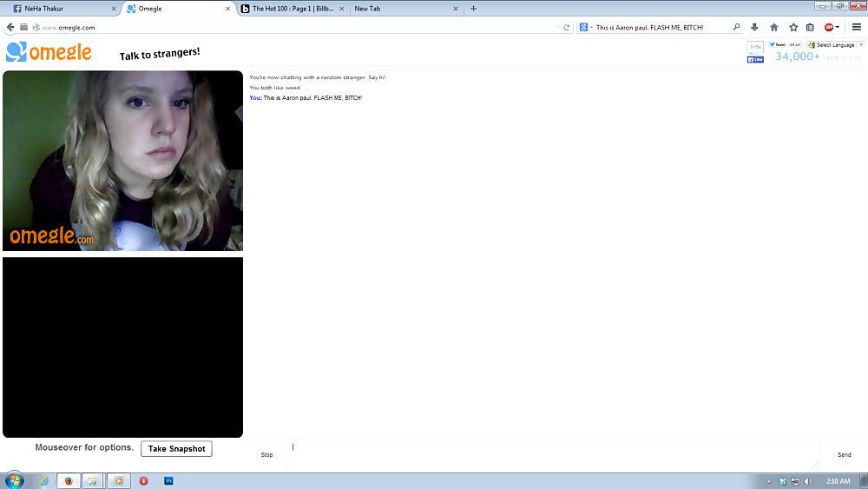
Task: Click the Dropbox tray icon
Action: [782, 481]
